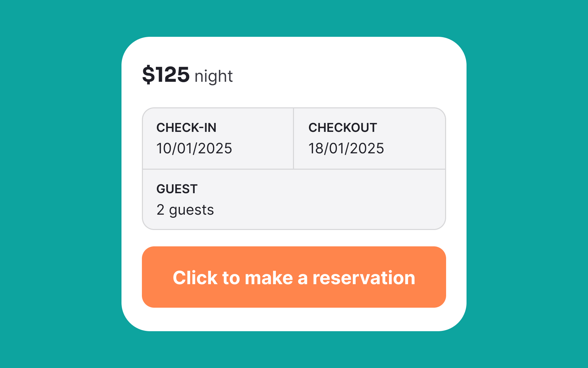Select the CHECK-IN label text

pos(186,128)
